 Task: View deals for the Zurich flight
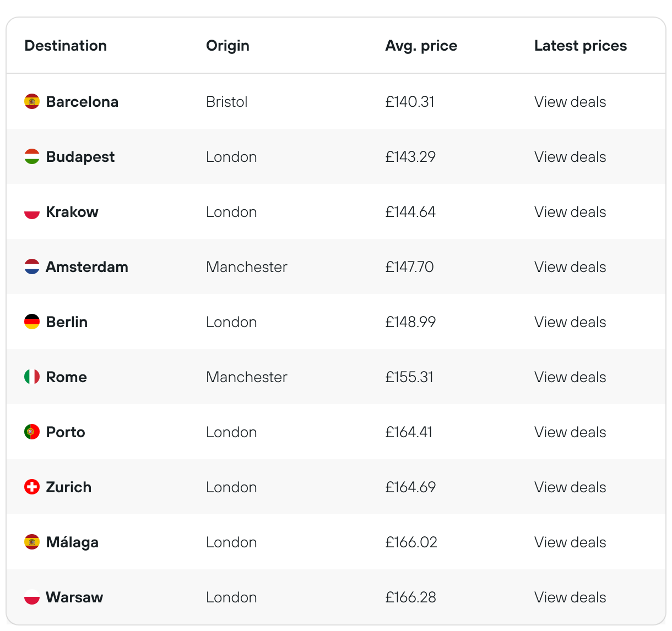pyautogui.click(x=570, y=487)
